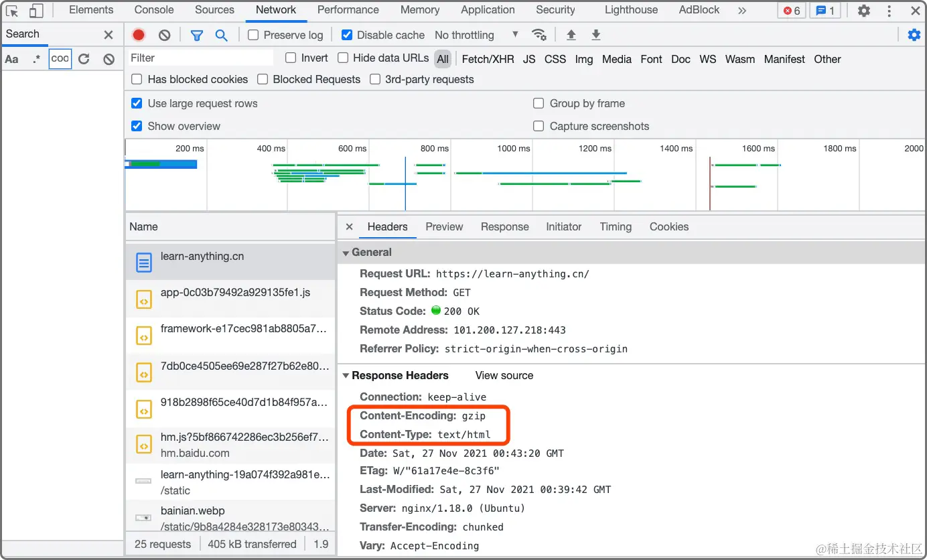Open the Performance tab
This screenshot has width=927, height=560.
point(348,10)
